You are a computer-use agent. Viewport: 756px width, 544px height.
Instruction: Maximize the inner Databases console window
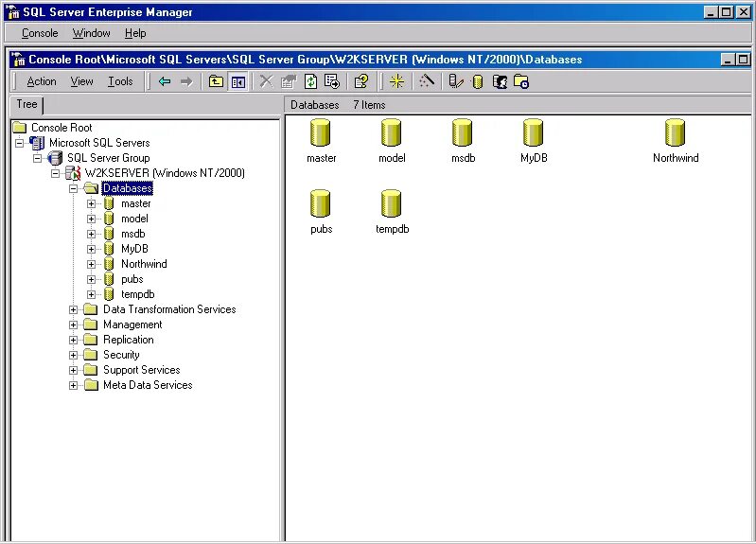743,60
